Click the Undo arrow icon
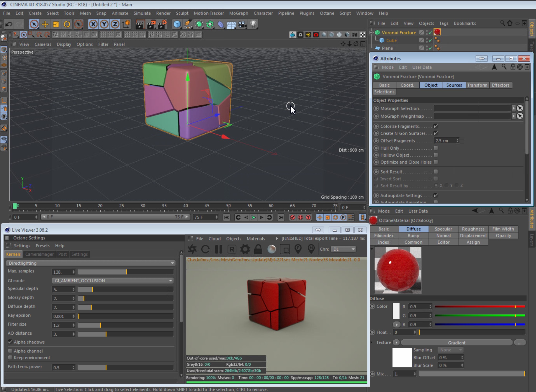This screenshot has width=536, height=392. pos(9,24)
